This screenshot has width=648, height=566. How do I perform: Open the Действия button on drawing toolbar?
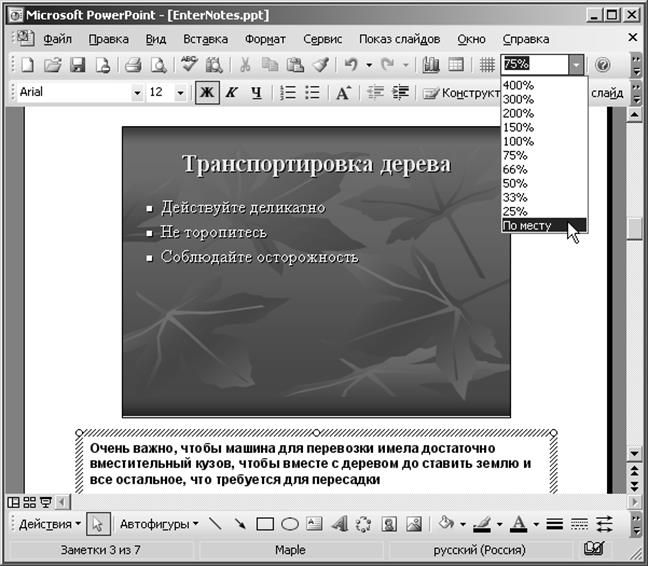(50, 523)
